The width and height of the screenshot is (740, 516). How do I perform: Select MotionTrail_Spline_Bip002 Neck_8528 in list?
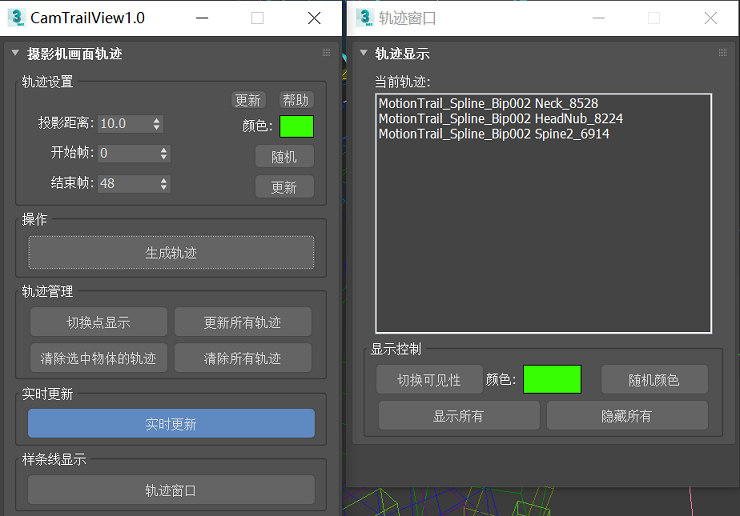488,103
